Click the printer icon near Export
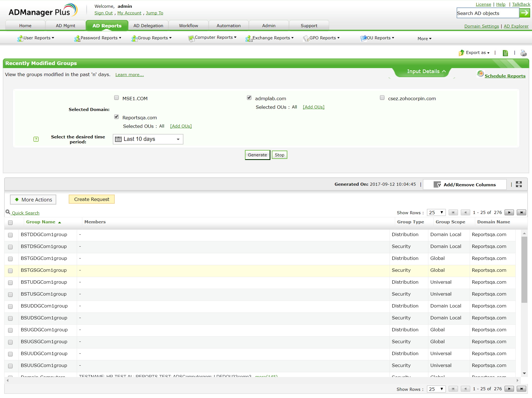The height and width of the screenshot is (398, 532). [x=523, y=53]
